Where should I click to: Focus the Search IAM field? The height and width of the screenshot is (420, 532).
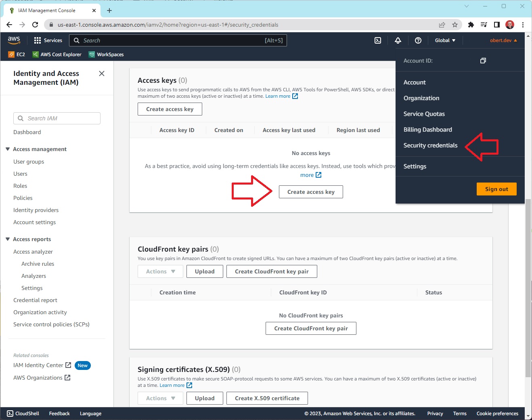[57, 118]
